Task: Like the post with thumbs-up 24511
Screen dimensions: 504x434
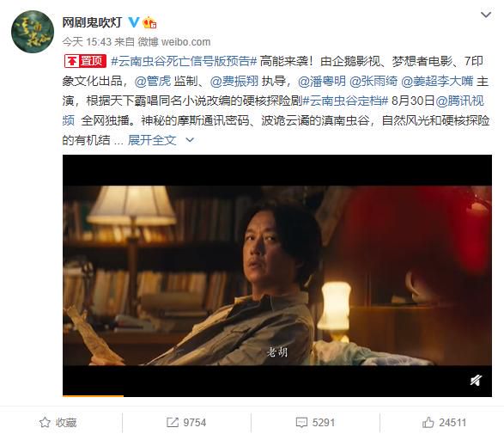Action: [x=428, y=422]
